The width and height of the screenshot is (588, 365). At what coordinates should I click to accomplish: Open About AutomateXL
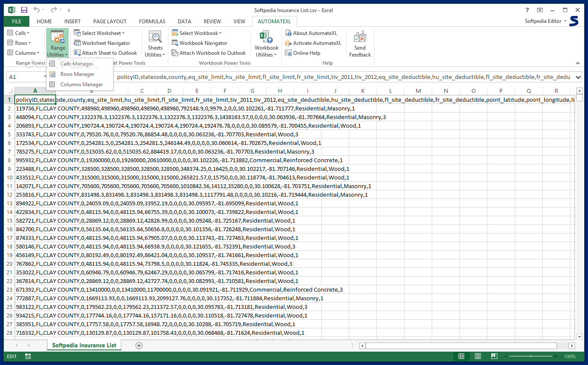click(311, 33)
